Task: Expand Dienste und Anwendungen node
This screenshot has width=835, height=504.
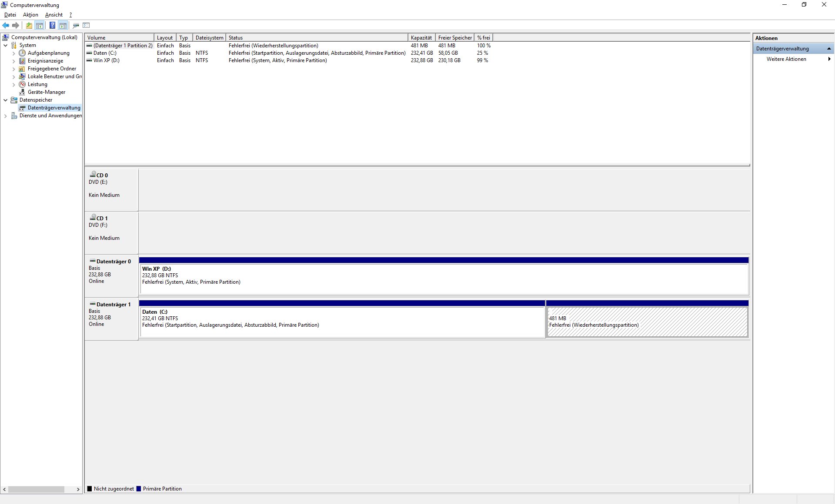Action: click(x=5, y=116)
